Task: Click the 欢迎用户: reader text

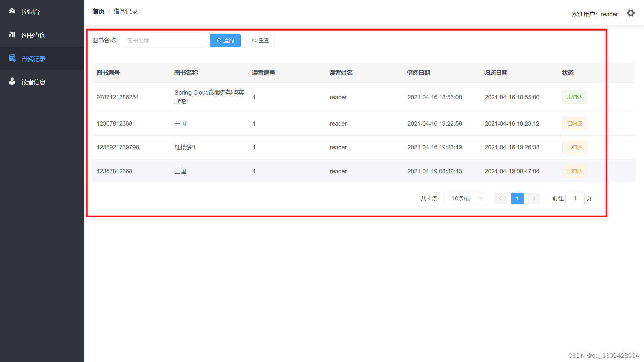Action: (595, 14)
